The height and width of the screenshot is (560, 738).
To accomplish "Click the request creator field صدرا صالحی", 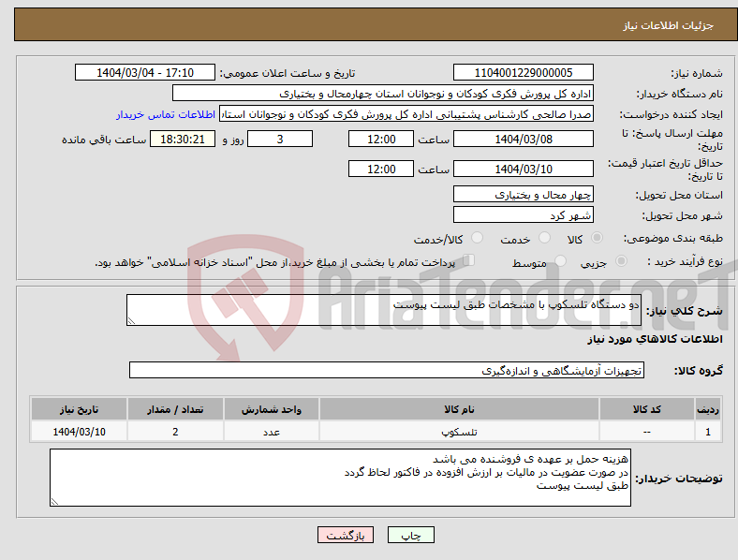I will [406, 114].
